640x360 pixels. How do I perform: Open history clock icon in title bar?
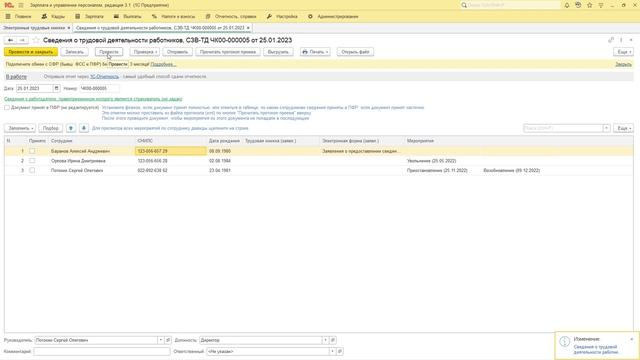[578, 5]
